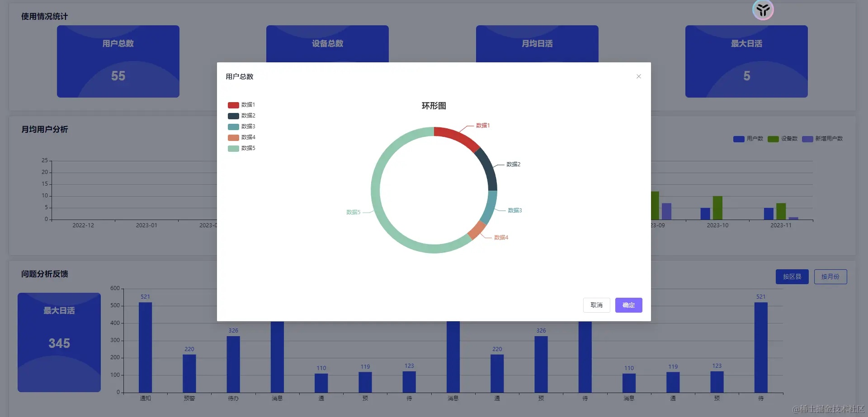868x417 pixels.
Task: Toggle 新增用户数 legend in monthly chart
Action: point(823,139)
